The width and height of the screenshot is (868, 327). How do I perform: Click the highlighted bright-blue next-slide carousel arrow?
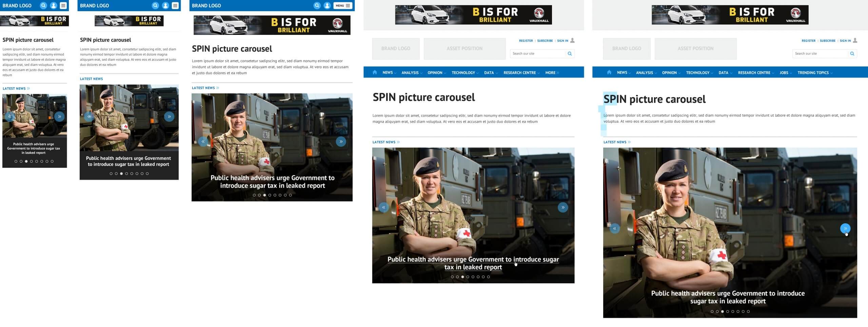pos(845,228)
